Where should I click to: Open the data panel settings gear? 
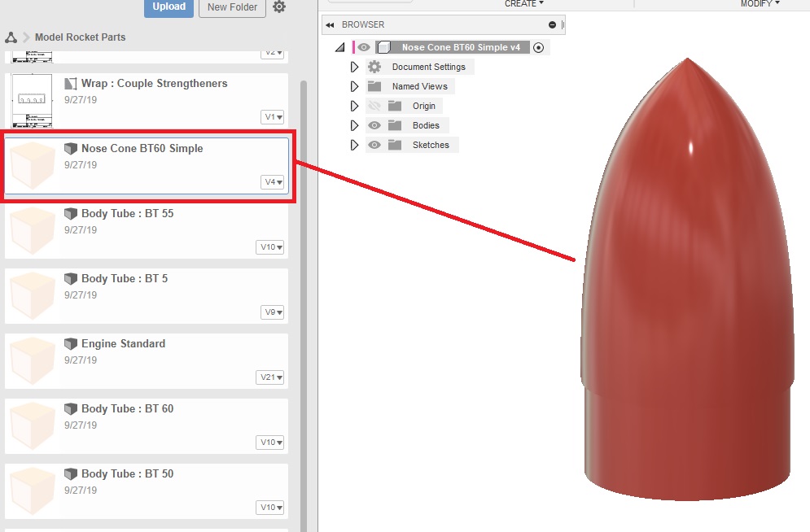279,7
